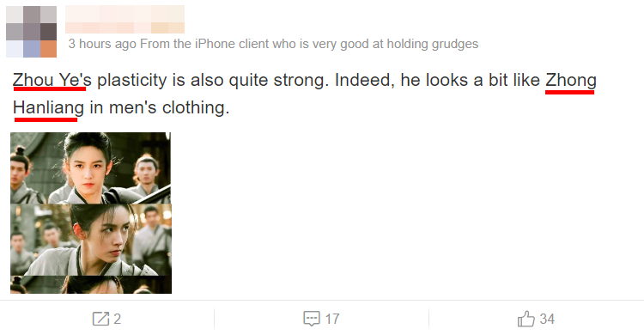Click the like count 34
The image size is (644, 335).
point(547,319)
